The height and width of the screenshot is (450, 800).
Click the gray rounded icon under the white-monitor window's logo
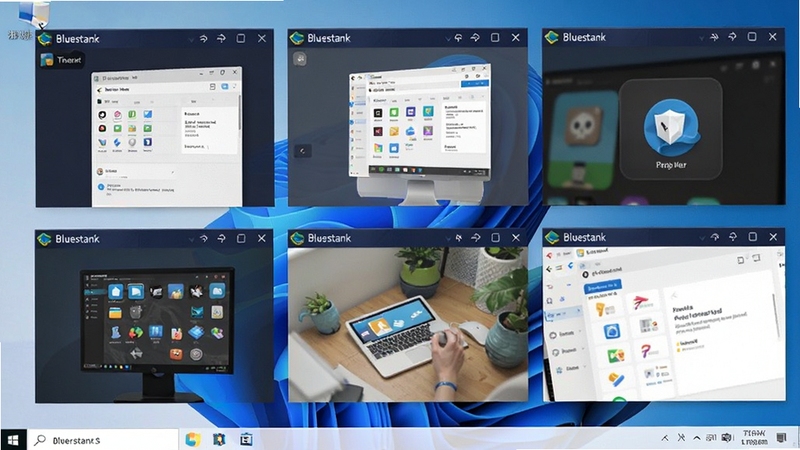click(x=300, y=59)
